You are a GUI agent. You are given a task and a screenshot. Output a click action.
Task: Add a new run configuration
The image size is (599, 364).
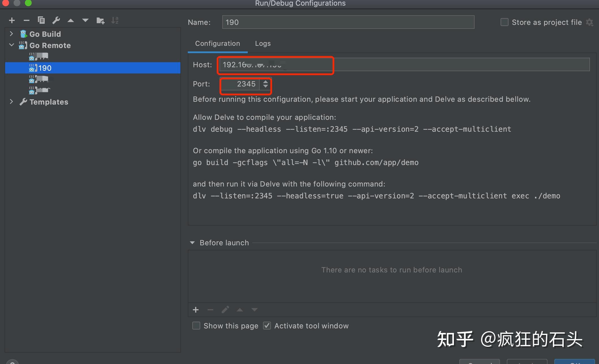pyautogui.click(x=12, y=20)
